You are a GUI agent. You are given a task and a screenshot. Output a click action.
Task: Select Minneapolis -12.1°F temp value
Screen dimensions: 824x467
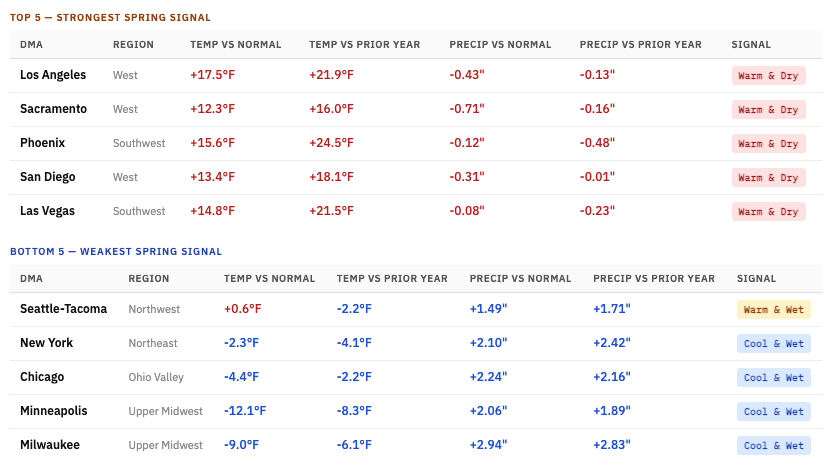click(x=245, y=411)
